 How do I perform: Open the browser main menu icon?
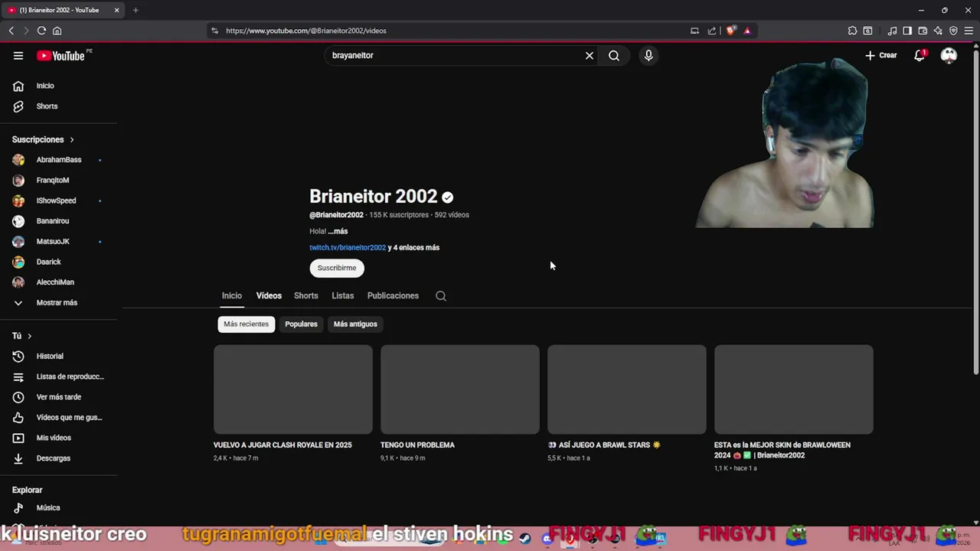[969, 31]
